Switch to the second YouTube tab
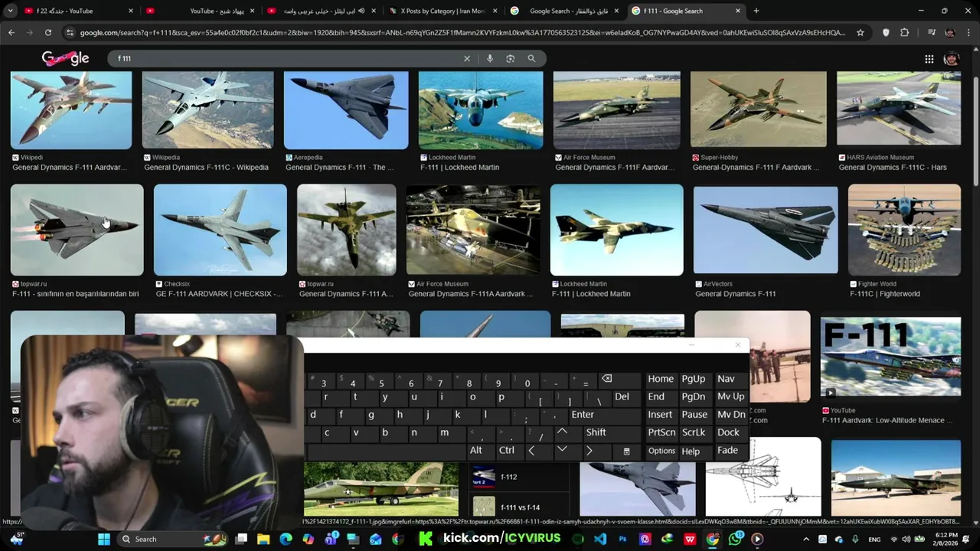 201,11
